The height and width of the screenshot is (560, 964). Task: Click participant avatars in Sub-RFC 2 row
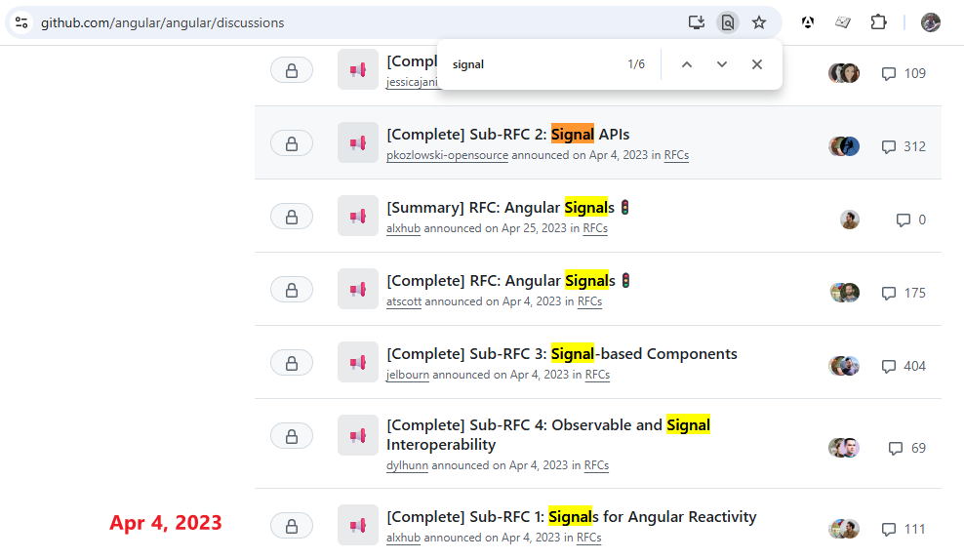click(844, 146)
